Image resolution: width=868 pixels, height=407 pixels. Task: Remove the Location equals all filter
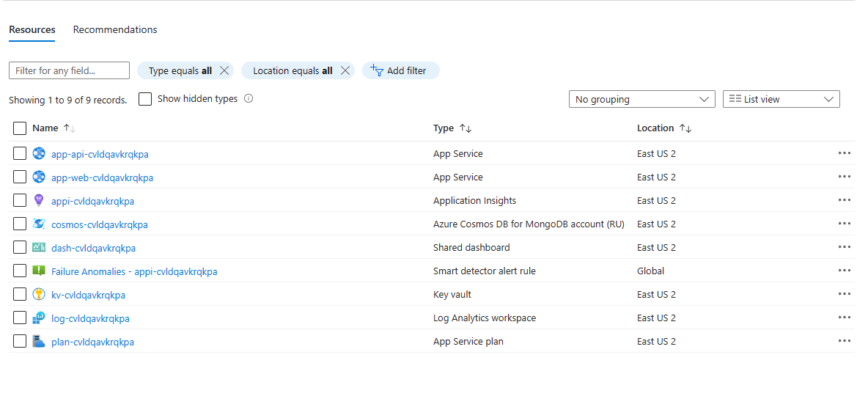point(345,70)
